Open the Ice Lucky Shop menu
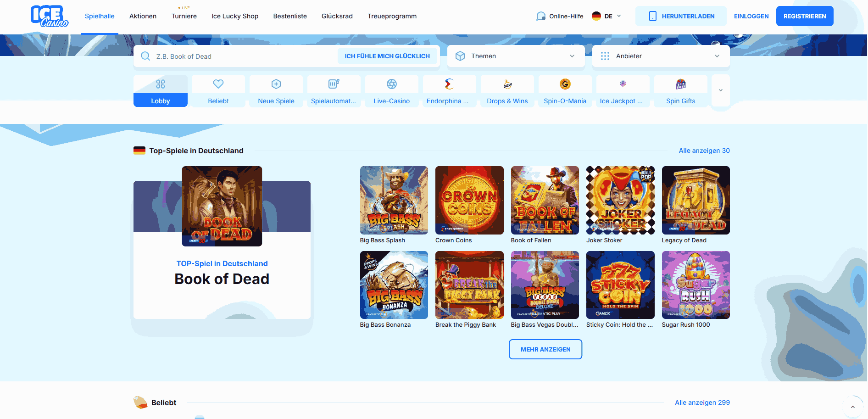The width and height of the screenshot is (868, 419). 235,16
